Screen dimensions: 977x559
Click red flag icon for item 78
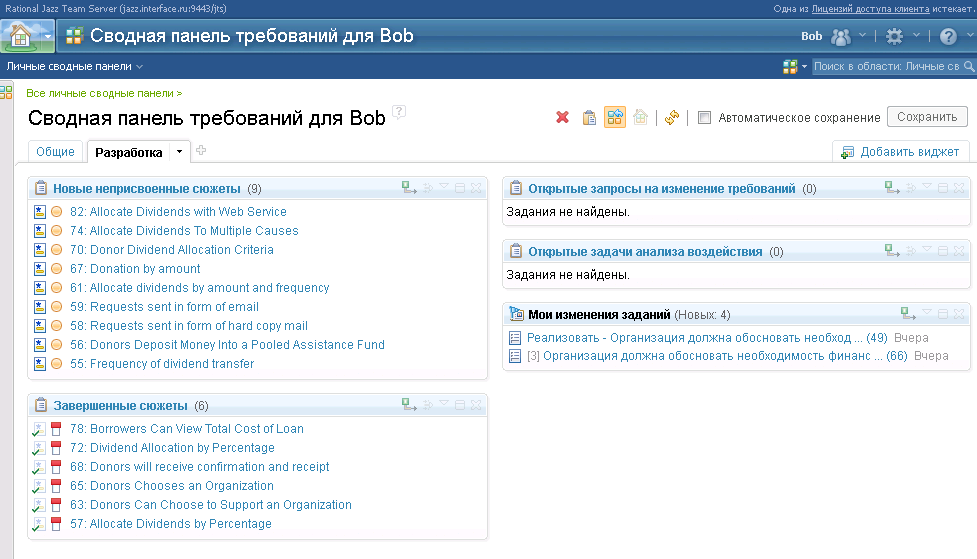click(x=56, y=429)
